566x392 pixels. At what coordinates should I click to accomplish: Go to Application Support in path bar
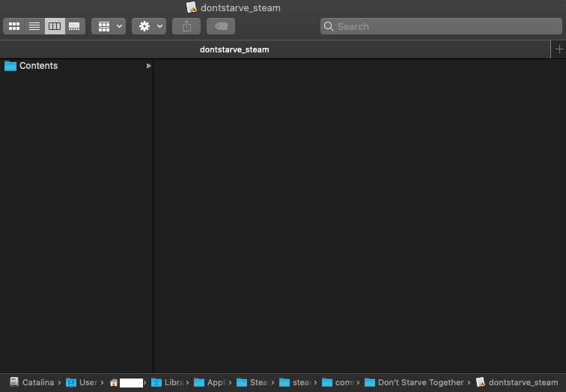coord(210,382)
